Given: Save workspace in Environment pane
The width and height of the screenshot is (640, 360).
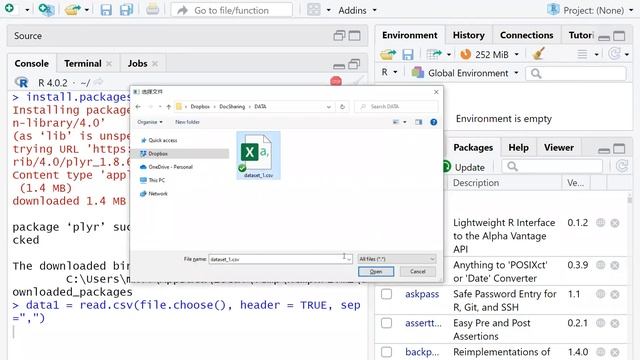Looking at the screenshot, I should coord(407,54).
